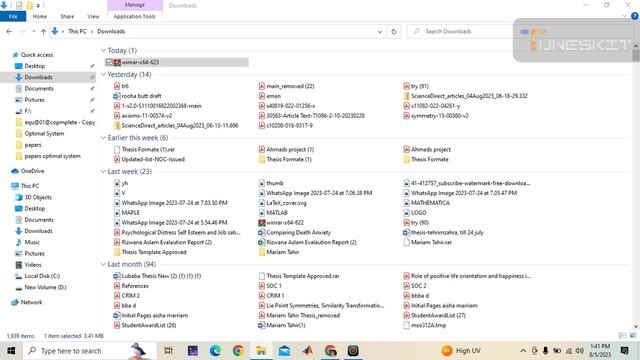The image size is (640, 360).
Task: Click the Search Downloads field
Action: (459, 31)
